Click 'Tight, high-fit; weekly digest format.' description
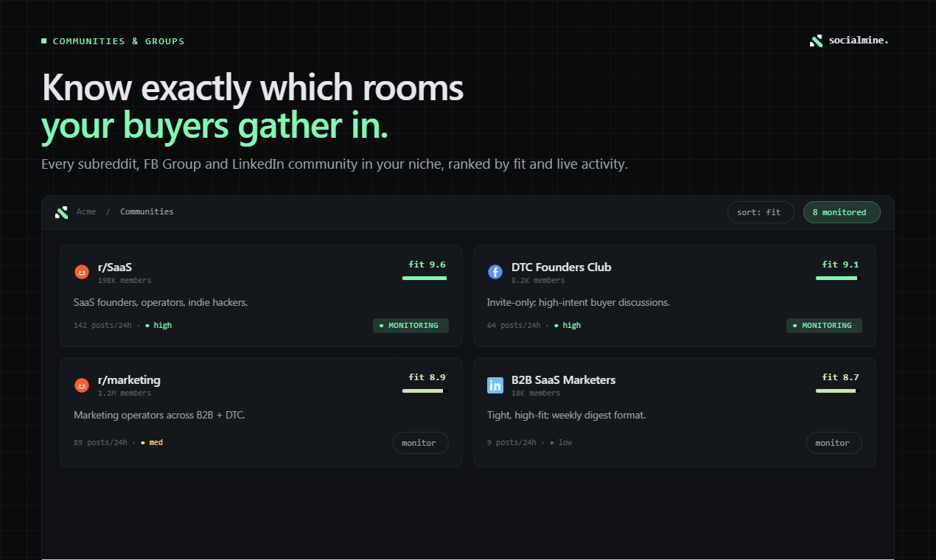 566,416
